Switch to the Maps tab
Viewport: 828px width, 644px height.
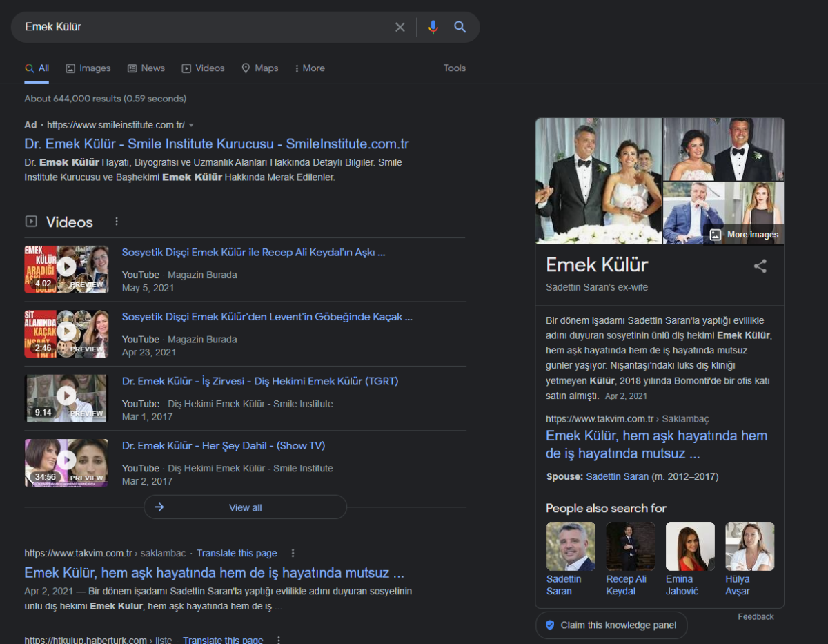point(260,68)
